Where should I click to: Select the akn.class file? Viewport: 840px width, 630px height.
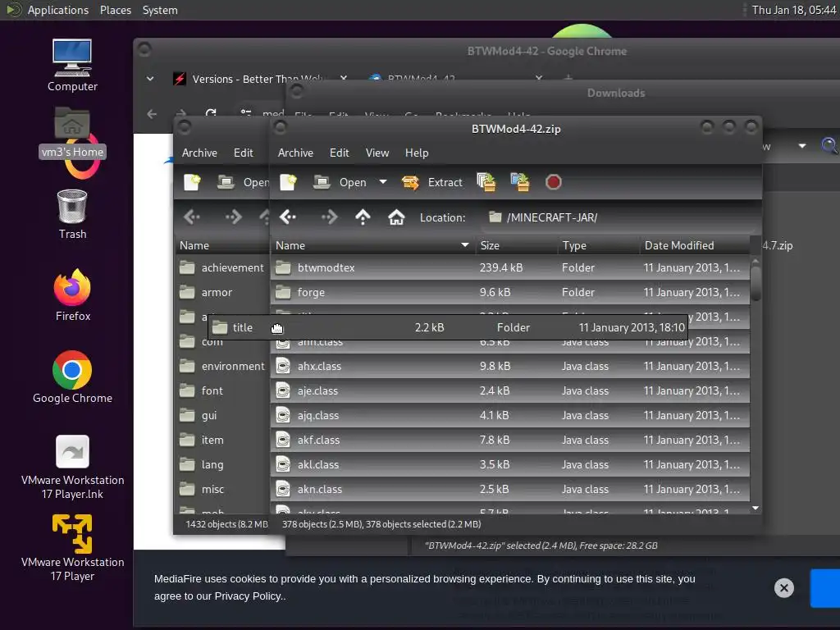[x=510, y=490]
